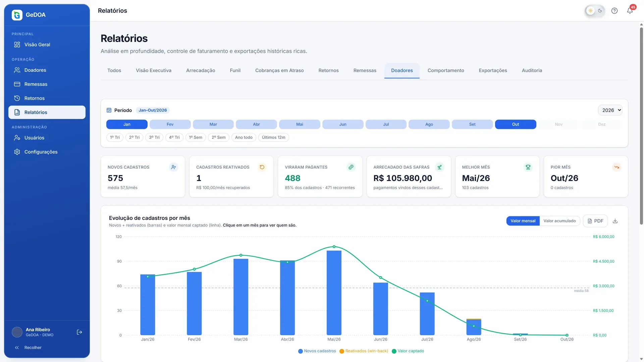Switch to the Visão Executiva tab
This screenshot has width=644, height=362.
[154, 70]
